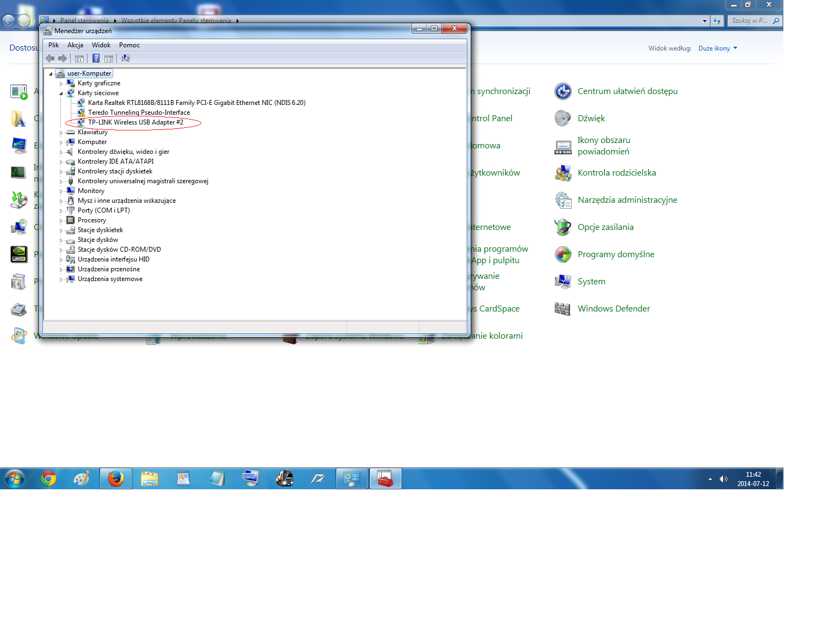Expand the Stacje dysków category

[x=61, y=240]
